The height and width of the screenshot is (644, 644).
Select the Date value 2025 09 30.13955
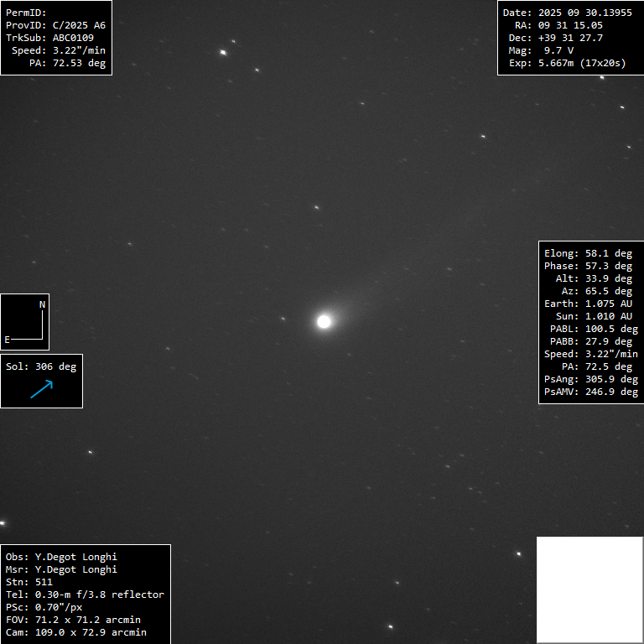[584, 13]
